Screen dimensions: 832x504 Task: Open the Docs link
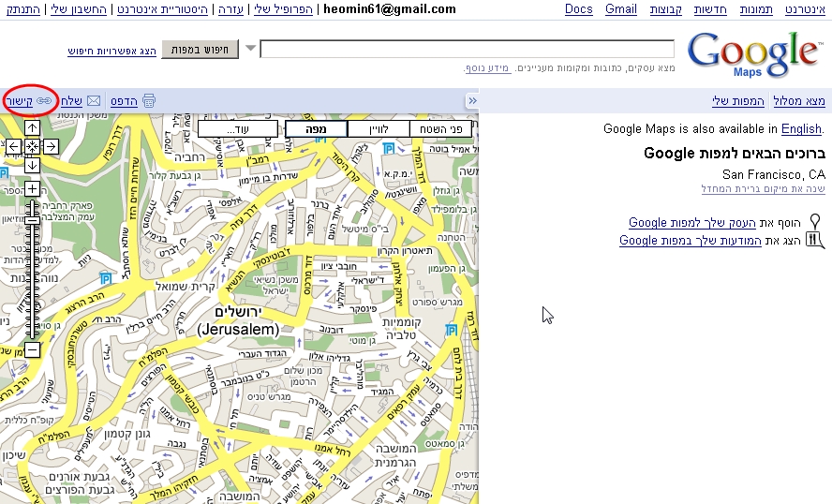(579, 9)
